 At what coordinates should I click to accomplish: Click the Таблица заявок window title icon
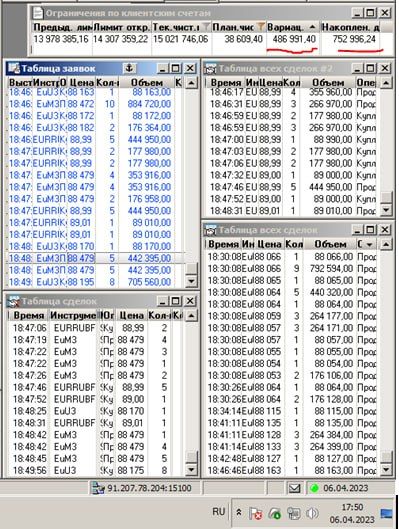point(13,68)
